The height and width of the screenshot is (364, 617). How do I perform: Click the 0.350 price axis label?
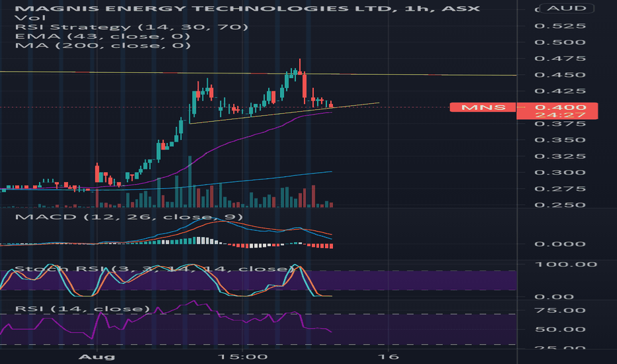560,140
